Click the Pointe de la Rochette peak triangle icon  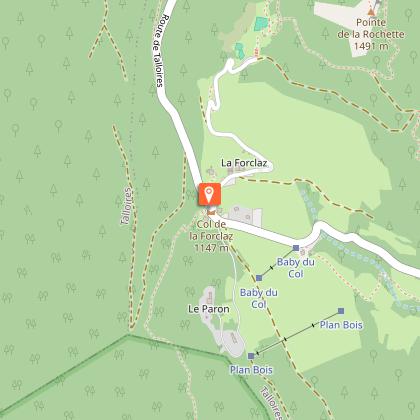(x=371, y=12)
